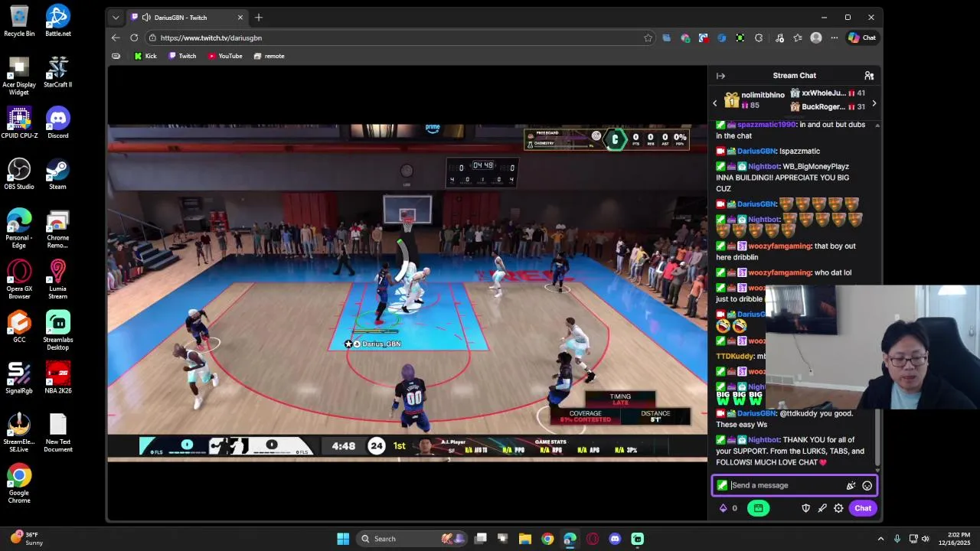The image size is (980, 551).
Task: Open the Battle.net desktop shortcut
Action: (57, 21)
